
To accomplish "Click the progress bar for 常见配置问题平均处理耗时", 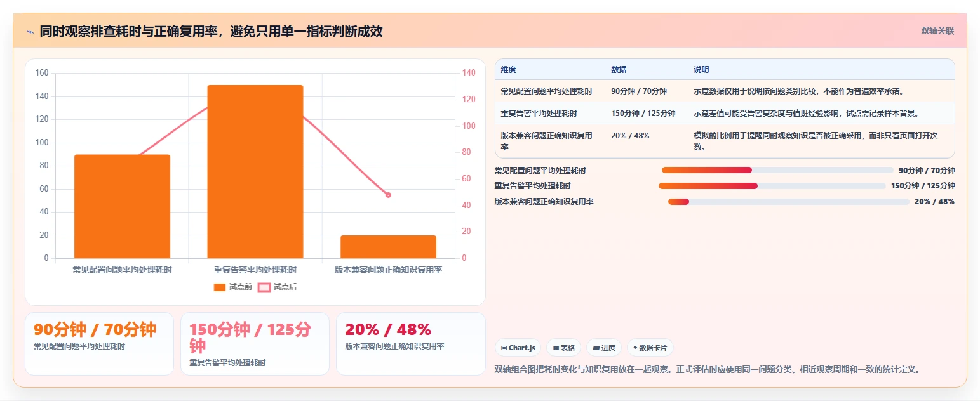I will click(x=777, y=170).
